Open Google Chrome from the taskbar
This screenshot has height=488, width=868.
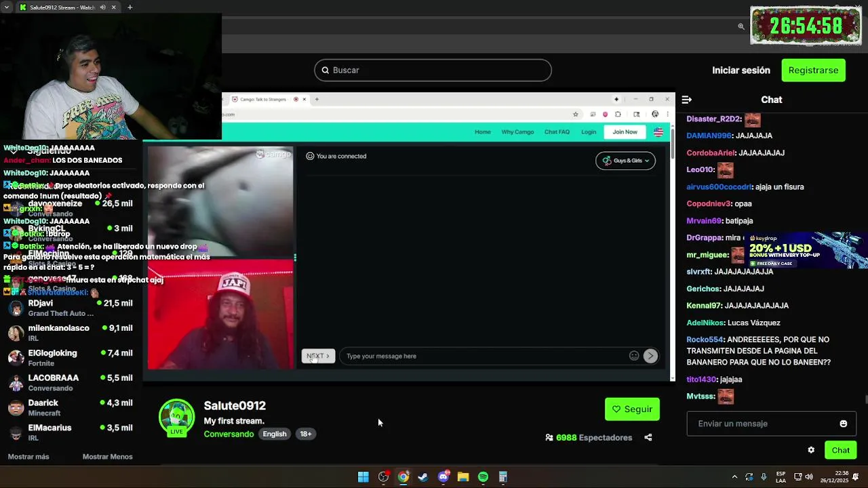point(403,477)
